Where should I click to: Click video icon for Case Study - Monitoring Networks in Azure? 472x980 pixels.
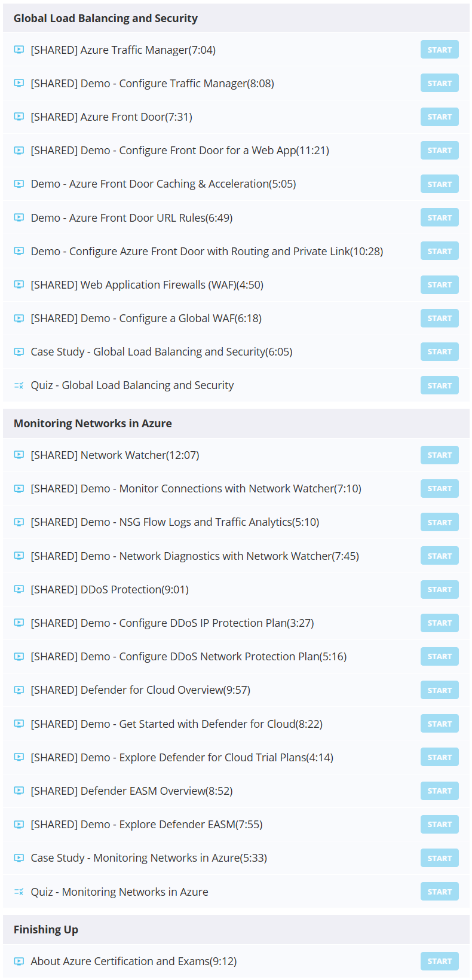point(19,858)
